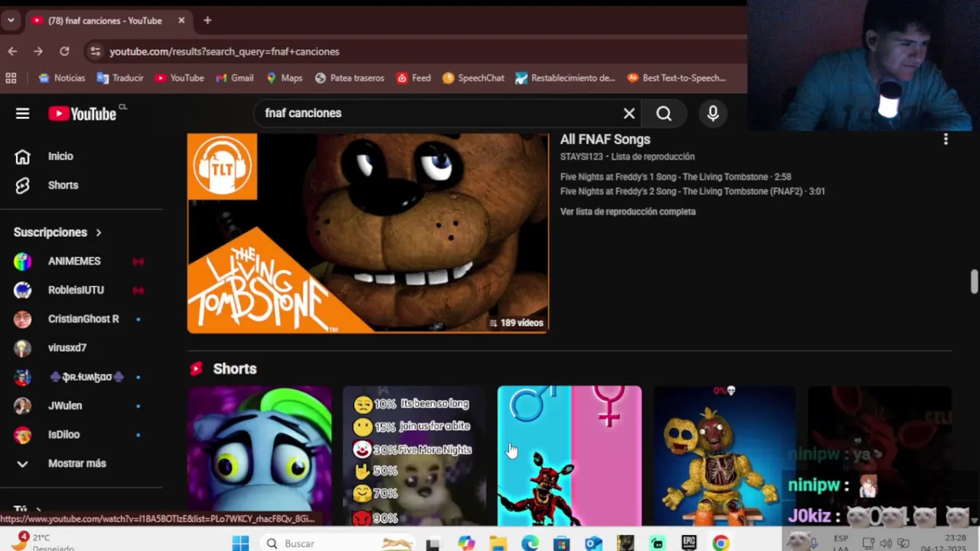Click All FNAF Songs playlist title
The height and width of the screenshot is (551, 980).
(x=605, y=139)
